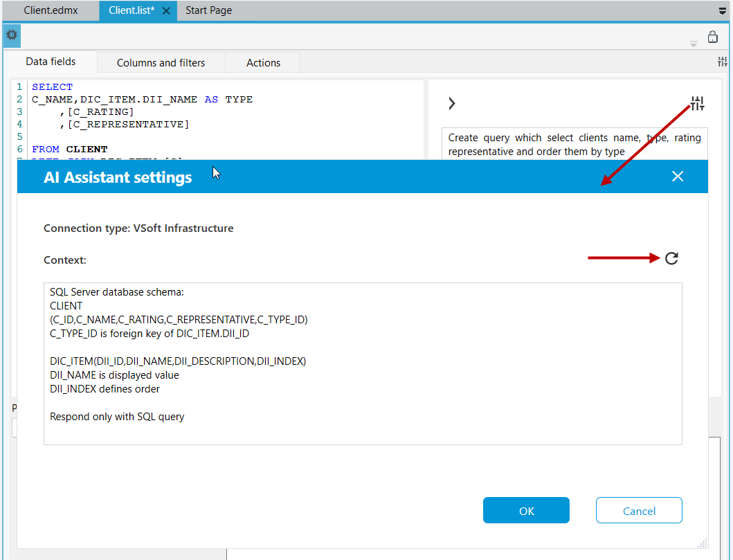
Task: Confirm settings with the OK button
Action: point(526,510)
